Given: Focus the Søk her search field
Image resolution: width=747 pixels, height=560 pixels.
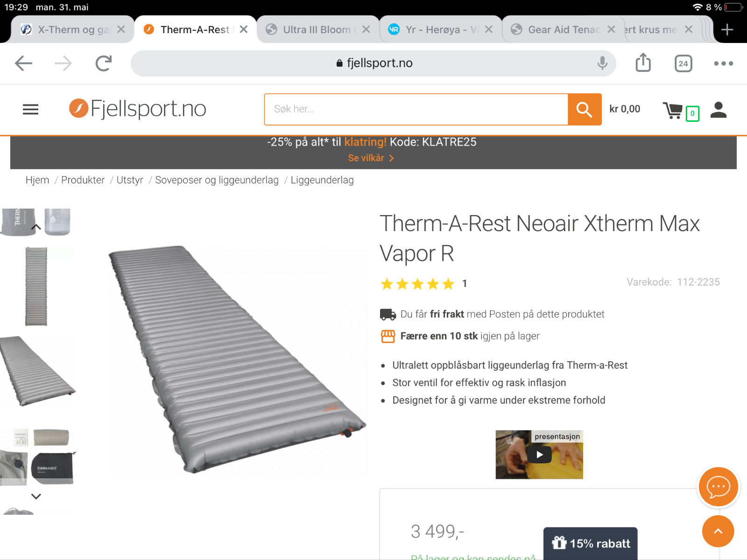Looking at the screenshot, I should pyautogui.click(x=416, y=109).
